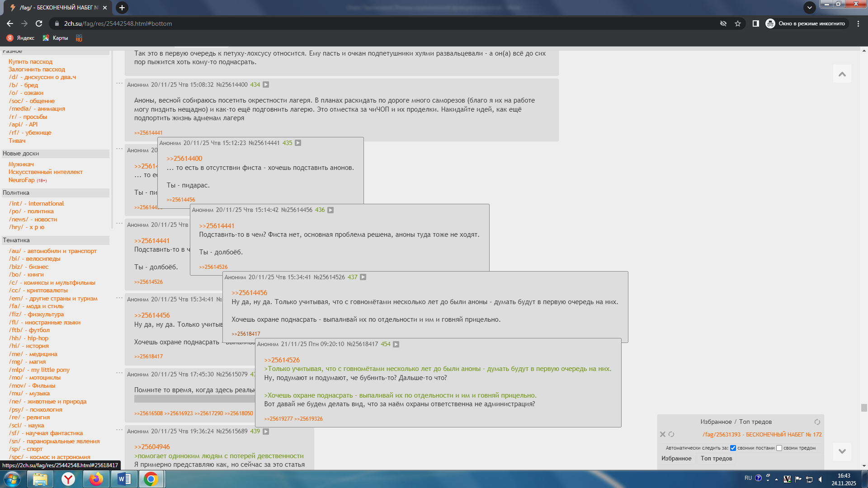Image resolution: width=868 pixels, height=488 pixels.
Task: Click scroll-to-bottom arrow button on page
Action: [842, 451]
